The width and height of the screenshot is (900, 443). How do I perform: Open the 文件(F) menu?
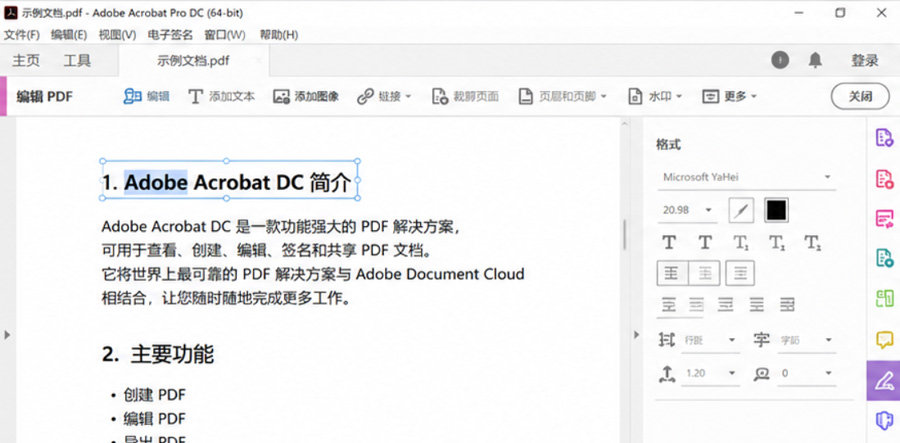tap(22, 35)
